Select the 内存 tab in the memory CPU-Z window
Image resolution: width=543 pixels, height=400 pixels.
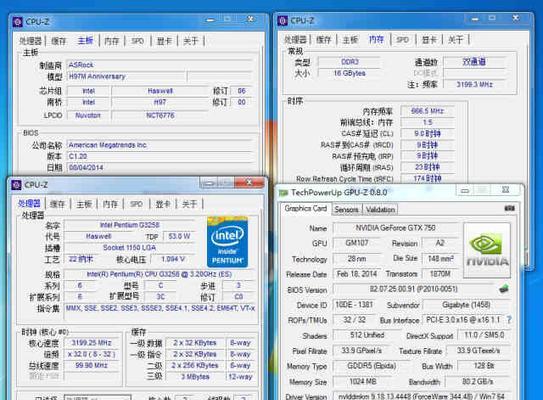pyautogui.click(x=376, y=39)
